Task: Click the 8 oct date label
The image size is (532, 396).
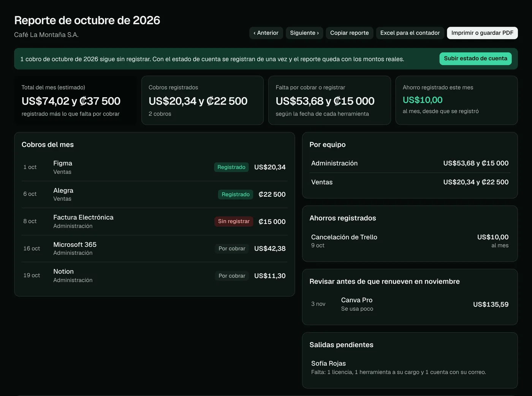Action: coord(30,221)
